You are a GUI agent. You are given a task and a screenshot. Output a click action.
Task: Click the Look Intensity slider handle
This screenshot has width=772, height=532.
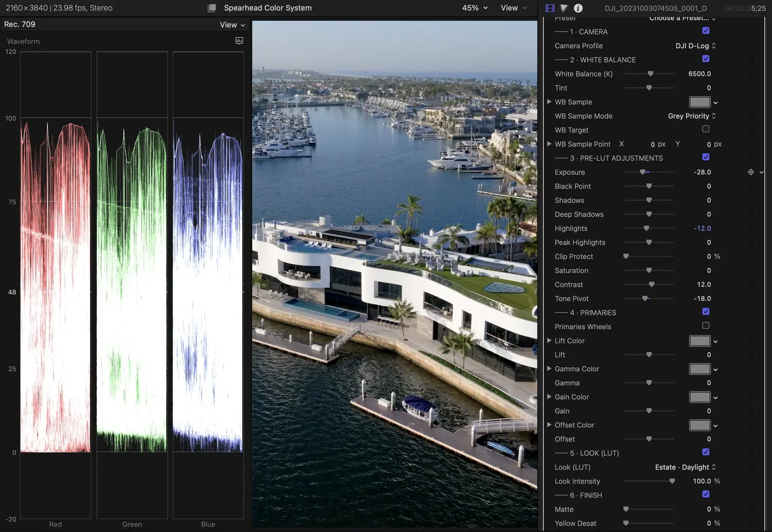[x=672, y=481]
